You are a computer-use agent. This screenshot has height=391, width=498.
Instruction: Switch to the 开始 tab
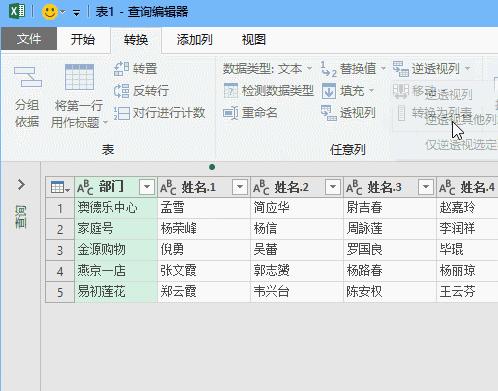click(83, 39)
